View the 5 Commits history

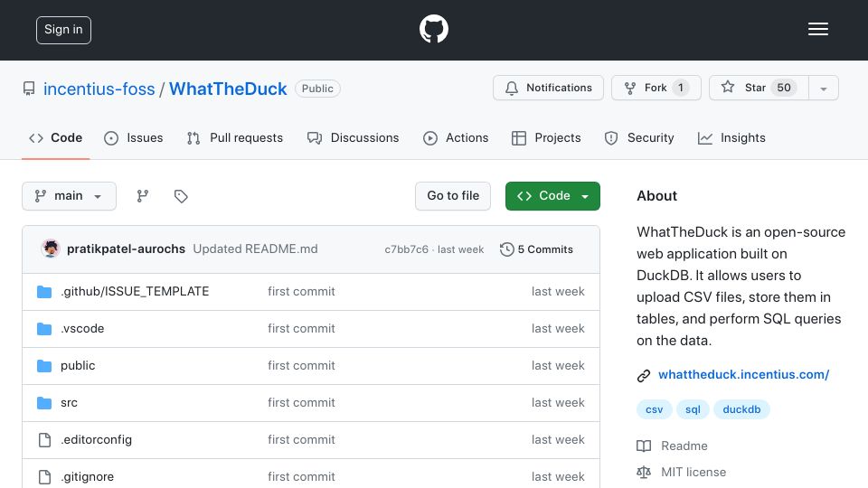click(x=536, y=249)
